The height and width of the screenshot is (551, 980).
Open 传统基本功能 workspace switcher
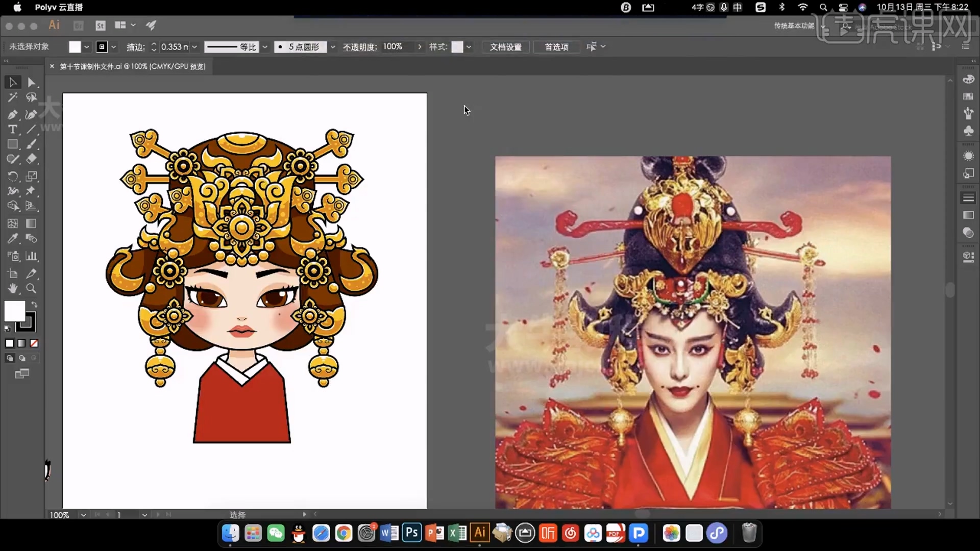(799, 26)
